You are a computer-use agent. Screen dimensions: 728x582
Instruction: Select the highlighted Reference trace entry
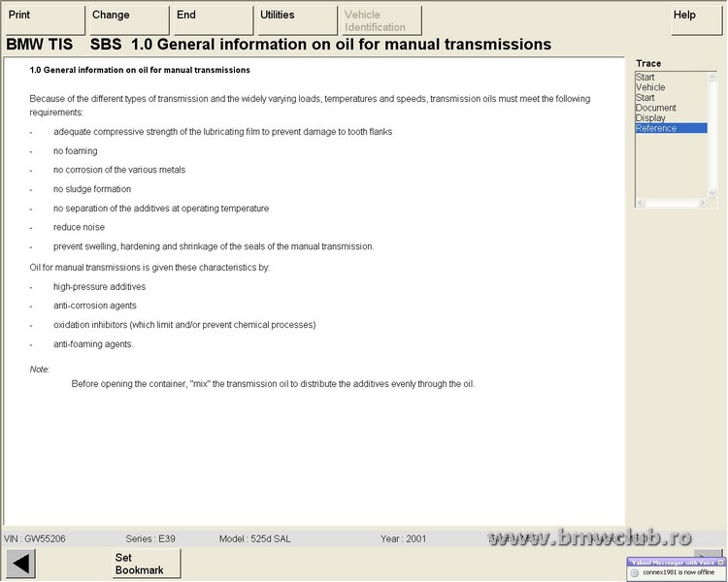pyautogui.click(x=672, y=128)
